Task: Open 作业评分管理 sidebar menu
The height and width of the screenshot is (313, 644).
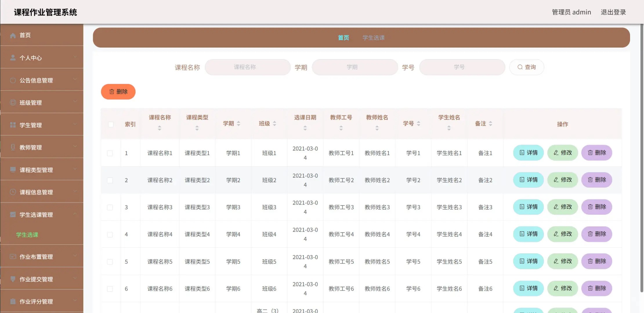Action: (x=42, y=301)
